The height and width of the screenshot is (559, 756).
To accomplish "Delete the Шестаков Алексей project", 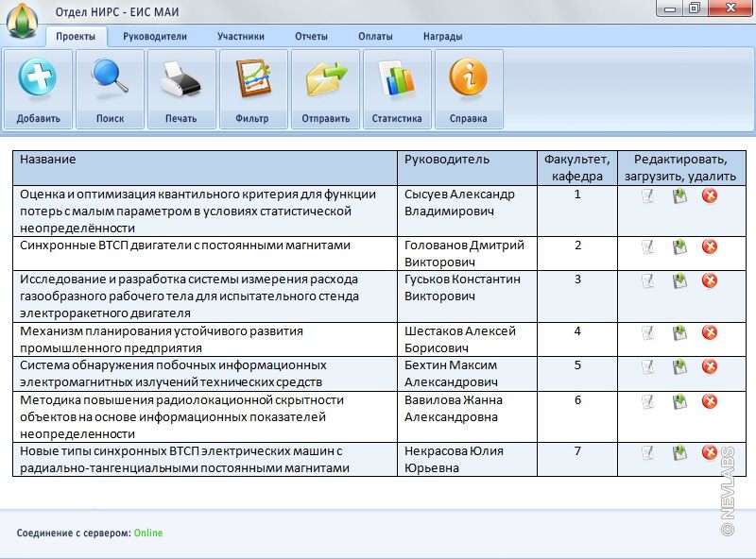I will (x=710, y=332).
